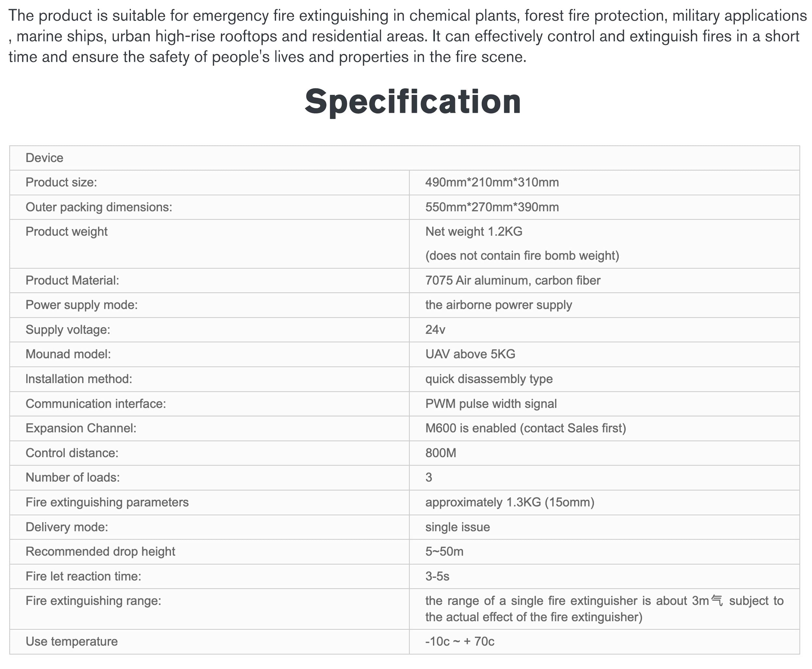Click the PWM pulse width signal value
The height and width of the screenshot is (669, 812).
point(491,404)
